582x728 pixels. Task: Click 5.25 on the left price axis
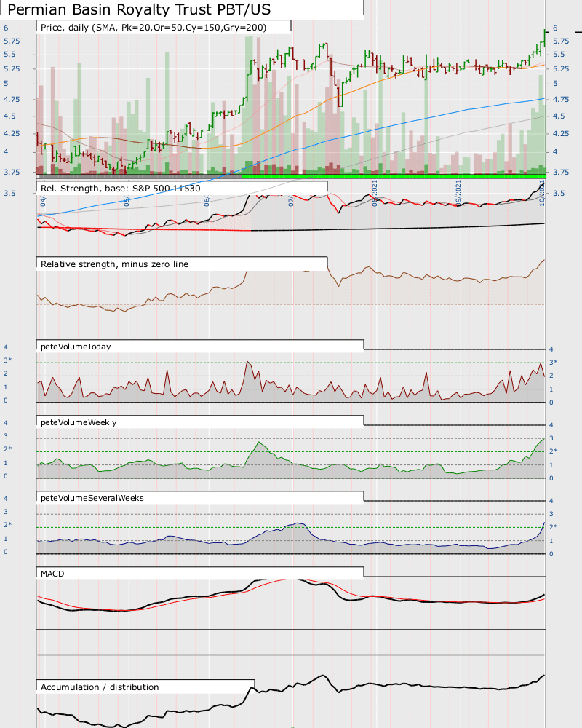pyautogui.click(x=12, y=68)
